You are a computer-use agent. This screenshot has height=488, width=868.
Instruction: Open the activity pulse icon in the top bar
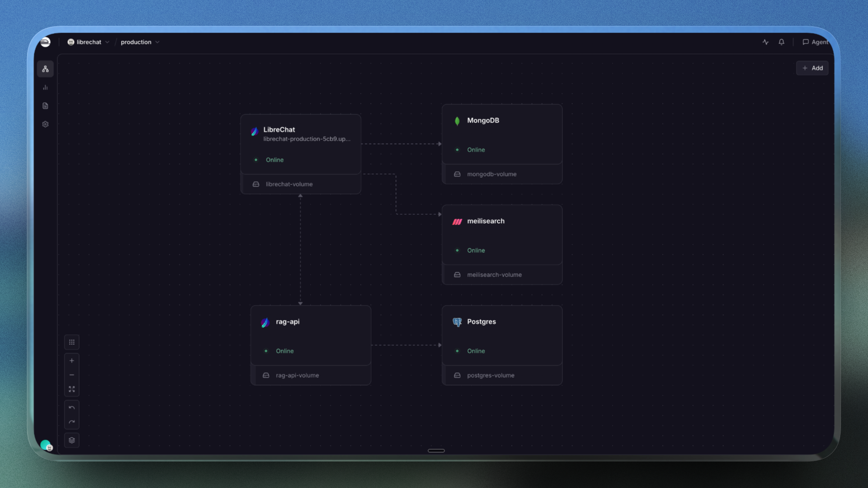pos(765,42)
